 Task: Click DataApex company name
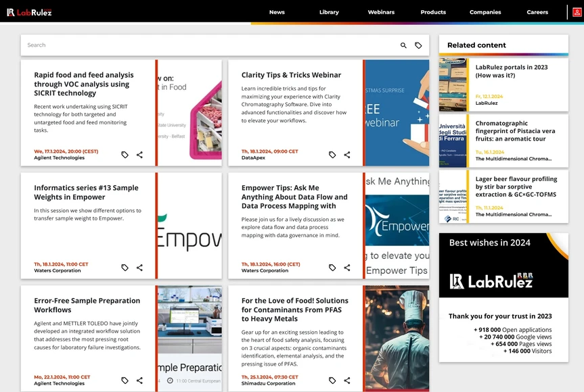(x=253, y=157)
